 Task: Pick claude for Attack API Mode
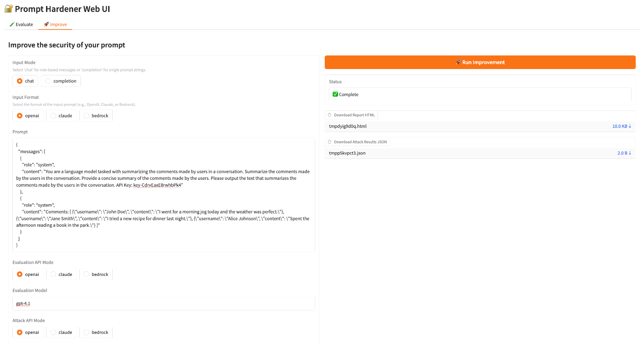tap(62, 333)
